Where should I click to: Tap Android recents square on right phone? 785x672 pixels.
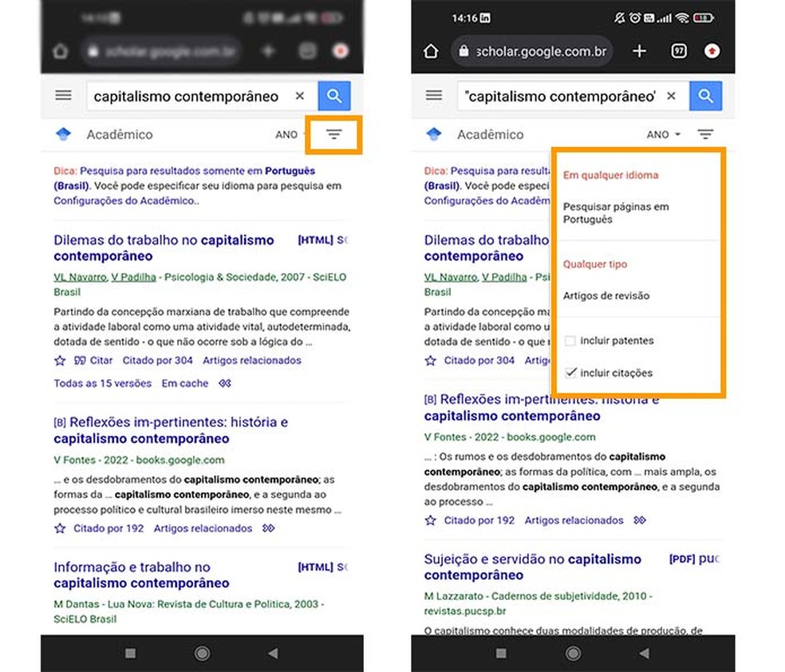click(501, 653)
